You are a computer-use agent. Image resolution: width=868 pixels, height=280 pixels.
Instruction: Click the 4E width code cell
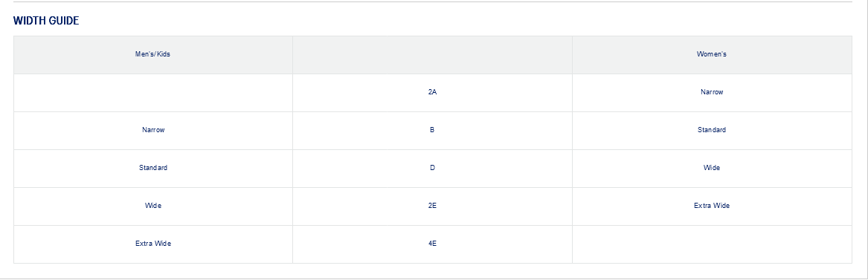(x=432, y=244)
